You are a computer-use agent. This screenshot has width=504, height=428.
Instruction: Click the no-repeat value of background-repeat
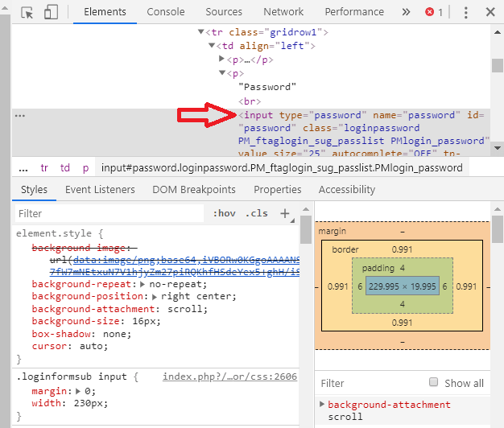coord(175,284)
